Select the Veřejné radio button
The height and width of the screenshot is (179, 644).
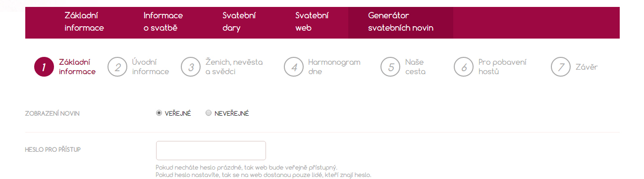(x=159, y=113)
